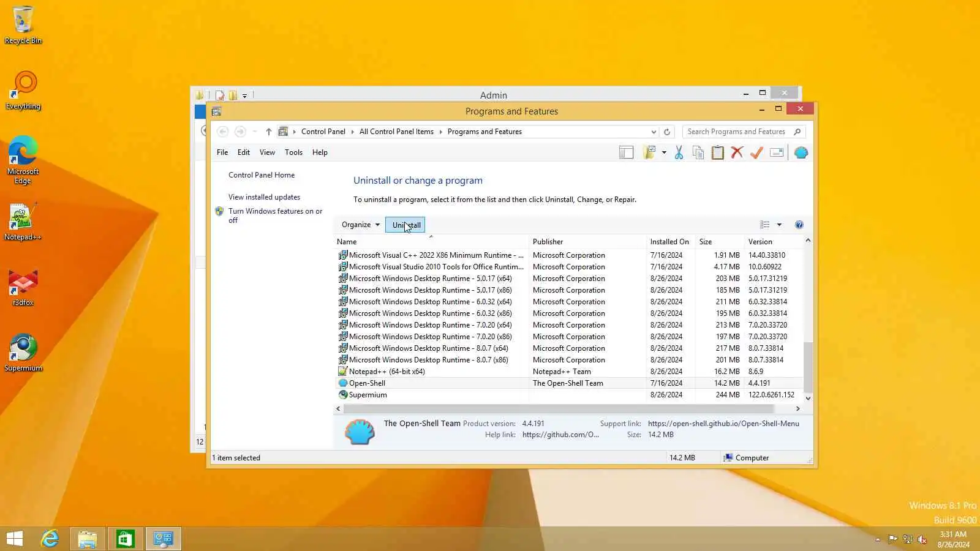Viewport: 980px width, 551px height.
Task: Open the Open-Shell GitHub help link
Action: 560,435
